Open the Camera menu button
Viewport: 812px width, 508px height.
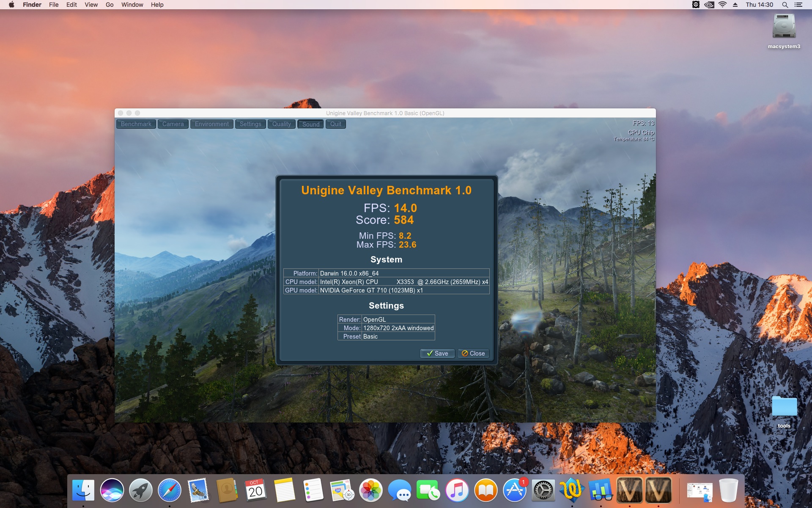173,124
